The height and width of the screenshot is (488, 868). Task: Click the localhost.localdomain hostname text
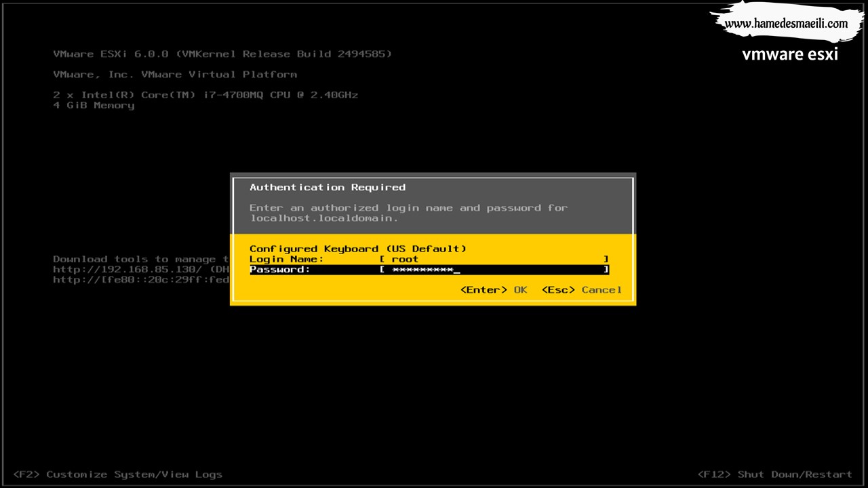tap(324, 218)
